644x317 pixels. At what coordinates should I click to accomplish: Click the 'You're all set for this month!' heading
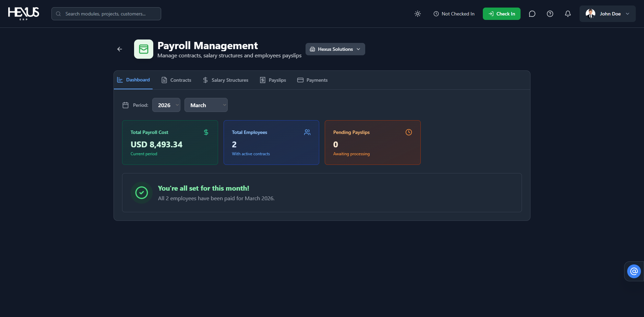pyautogui.click(x=204, y=188)
